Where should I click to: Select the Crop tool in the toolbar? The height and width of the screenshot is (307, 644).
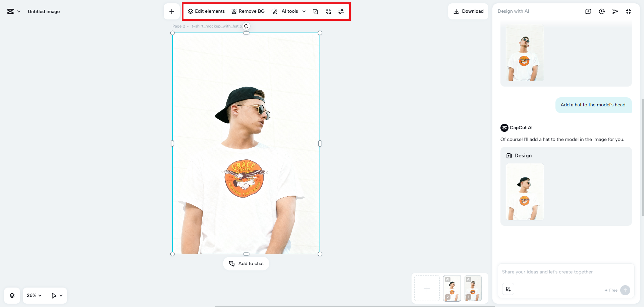pos(315,11)
